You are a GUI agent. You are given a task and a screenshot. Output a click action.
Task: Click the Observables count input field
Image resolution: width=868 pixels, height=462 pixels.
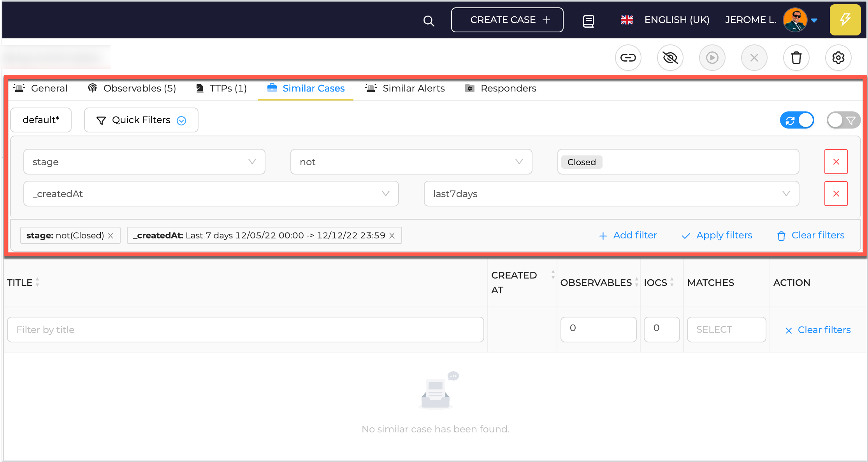(x=599, y=330)
